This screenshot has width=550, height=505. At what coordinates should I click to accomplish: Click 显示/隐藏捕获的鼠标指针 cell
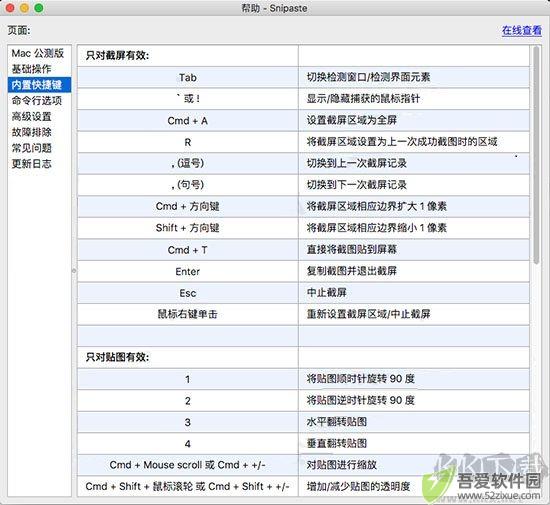pos(414,99)
